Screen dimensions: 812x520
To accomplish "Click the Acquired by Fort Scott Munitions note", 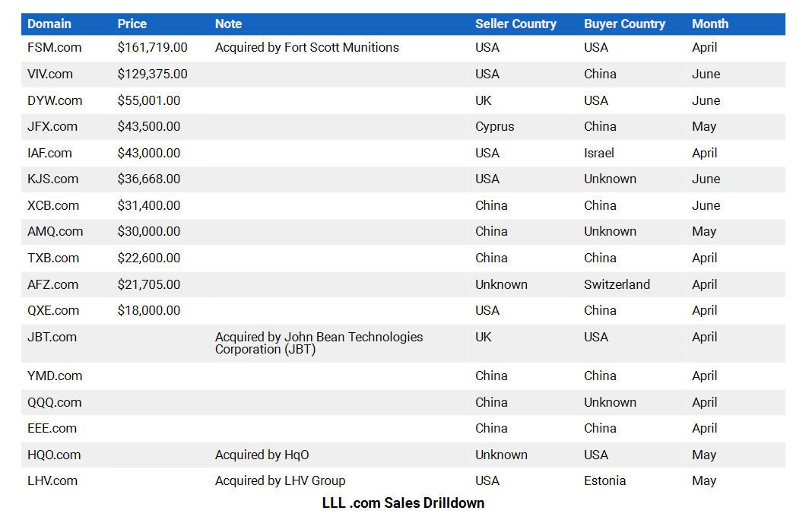I will tap(307, 48).
